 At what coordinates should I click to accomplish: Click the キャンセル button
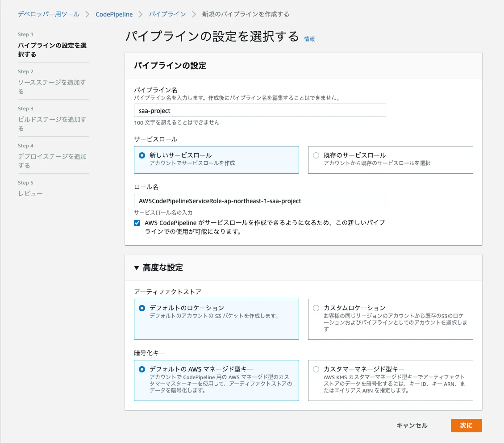click(412, 425)
